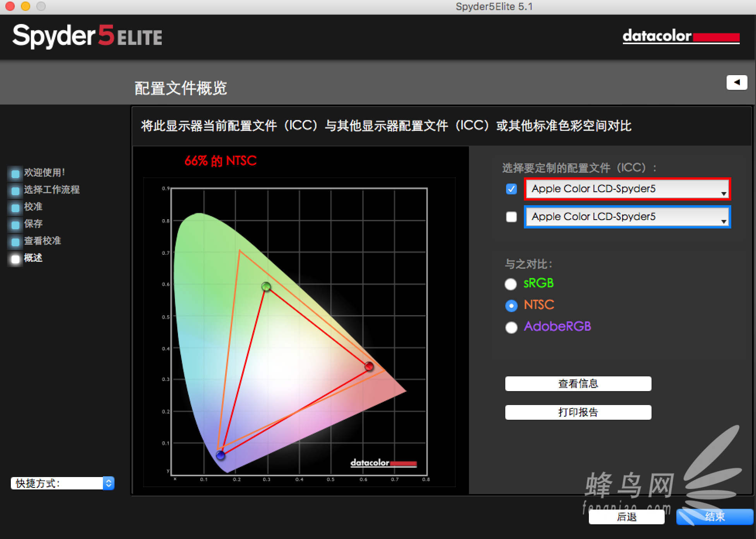This screenshot has width=756, height=539.
Task: Uncheck the first ICC profile checkbox
Action: pos(511,189)
